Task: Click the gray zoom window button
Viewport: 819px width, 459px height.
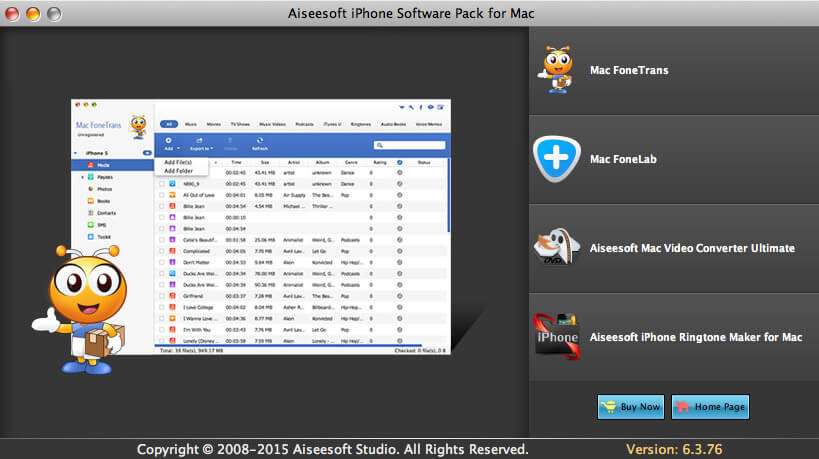Action: tap(54, 14)
